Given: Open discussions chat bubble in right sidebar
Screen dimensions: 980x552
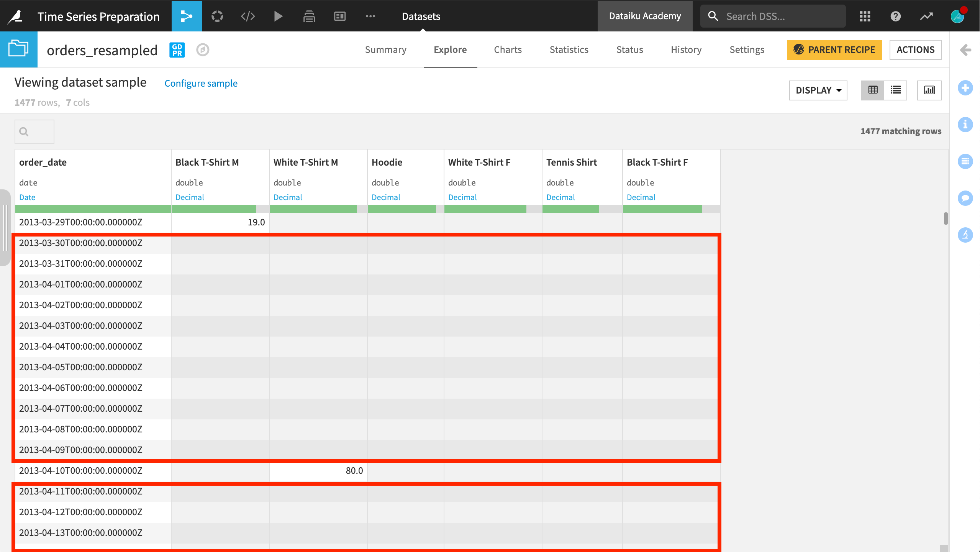Looking at the screenshot, I should click(x=965, y=198).
